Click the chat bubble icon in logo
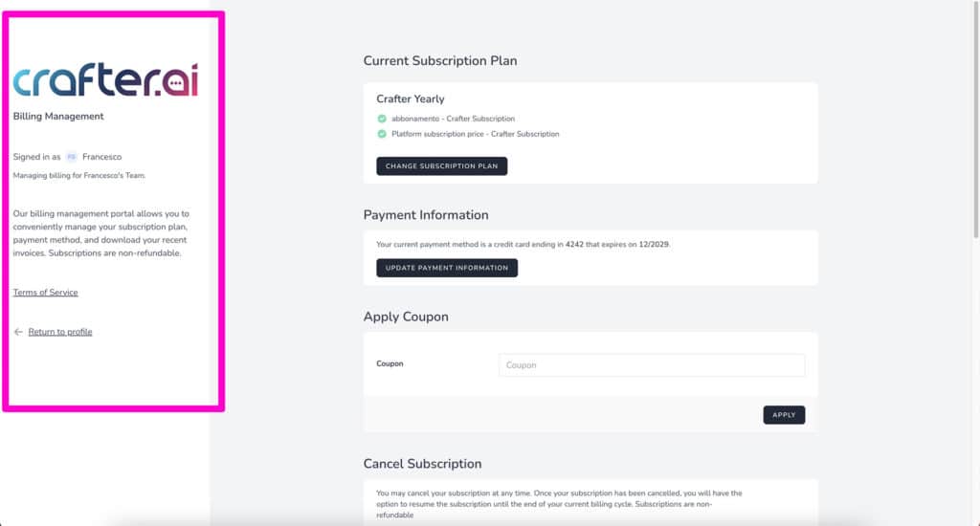This screenshot has height=526, width=980. click(175, 83)
